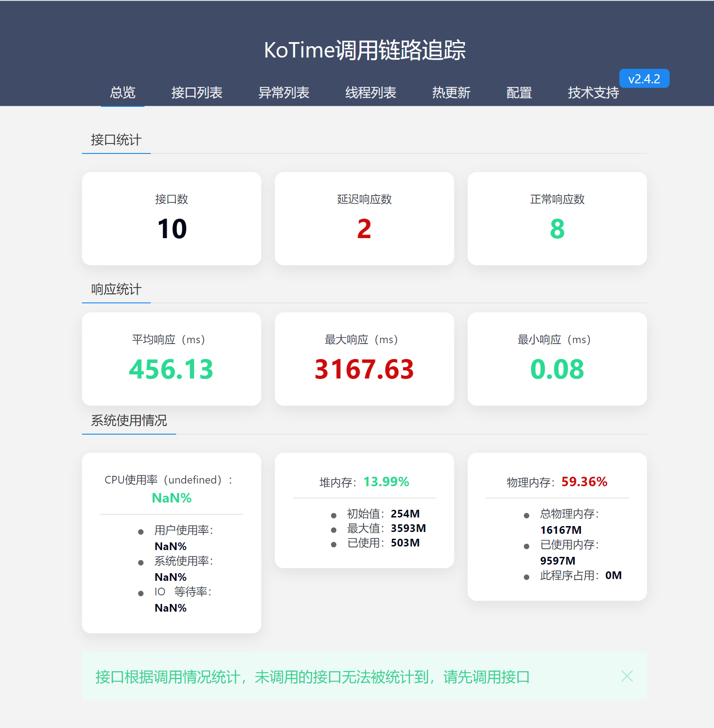Click the min response value 0.08

[x=557, y=369]
